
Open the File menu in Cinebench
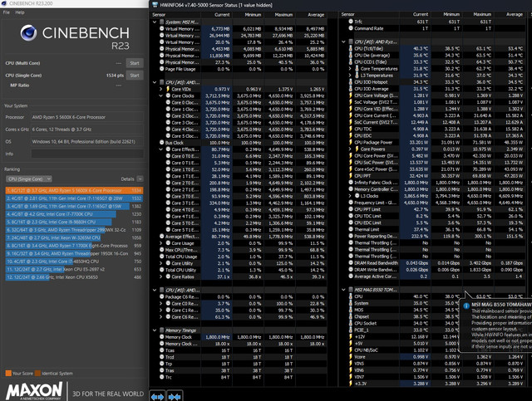pyautogui.click(x=6, y=12)
